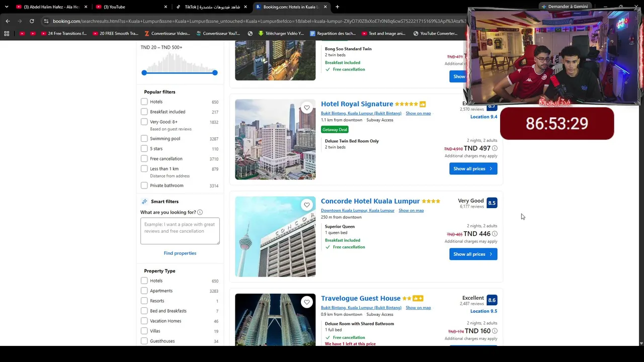Show Hotel Royal Signature on map
This screenshot has width=644, height=362.
(x=418, y=114)
